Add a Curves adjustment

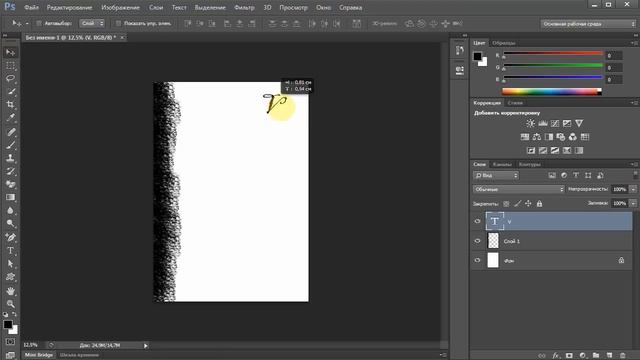point(555,123)
